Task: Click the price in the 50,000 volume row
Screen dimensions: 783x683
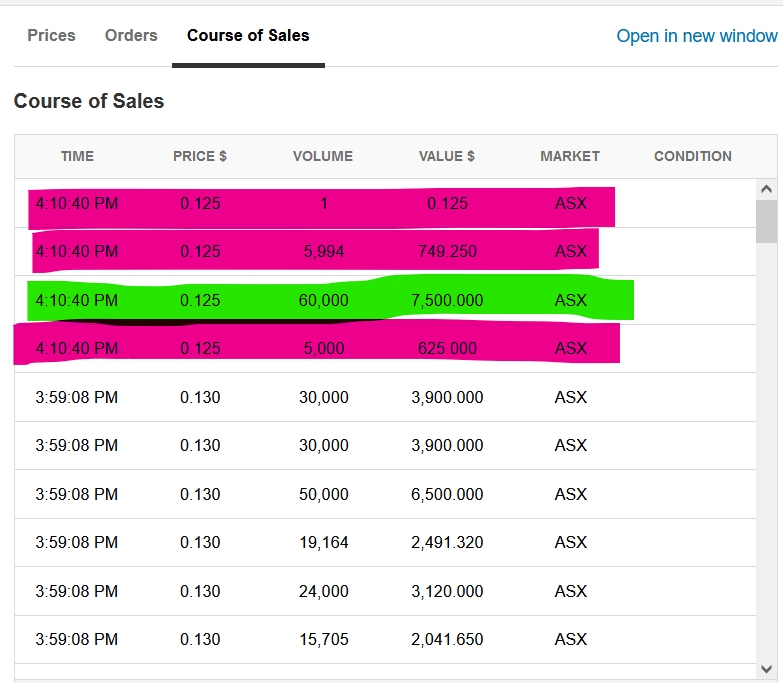Action: (x=200, y=494)
